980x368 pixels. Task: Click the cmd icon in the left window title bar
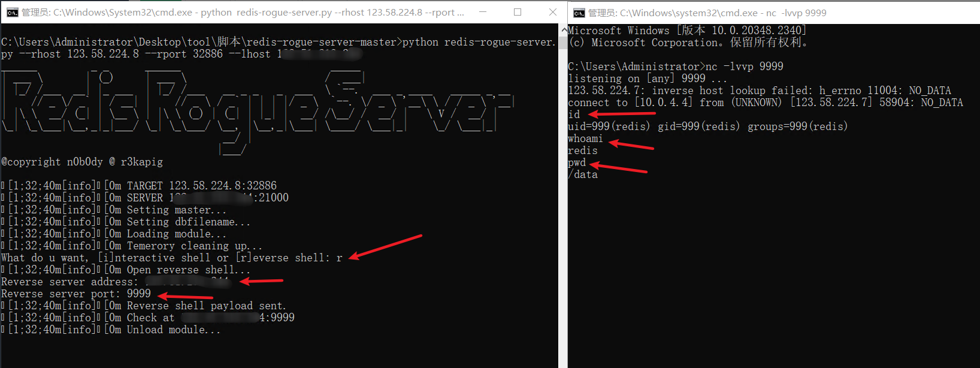click(x=12, y=12)
